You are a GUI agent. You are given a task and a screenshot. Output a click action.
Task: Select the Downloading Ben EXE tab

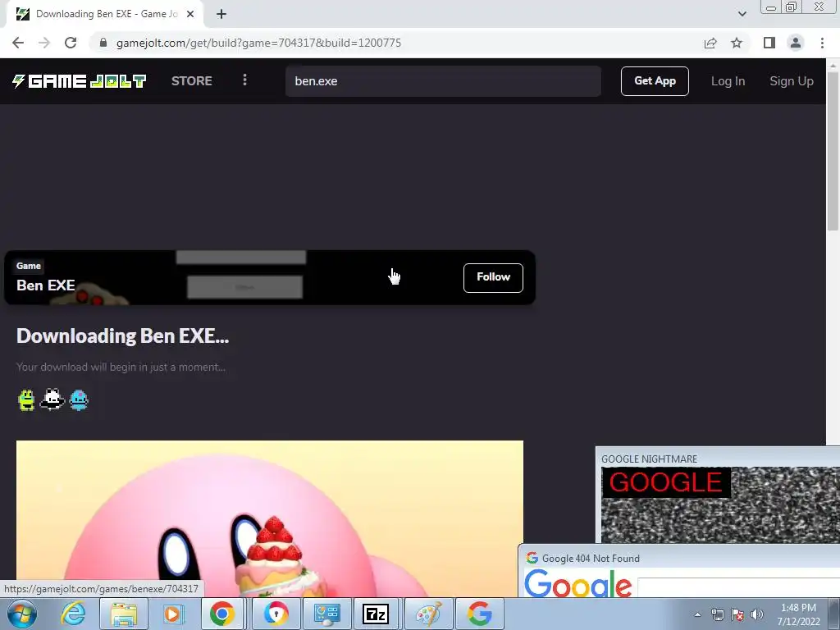(106, 15)
